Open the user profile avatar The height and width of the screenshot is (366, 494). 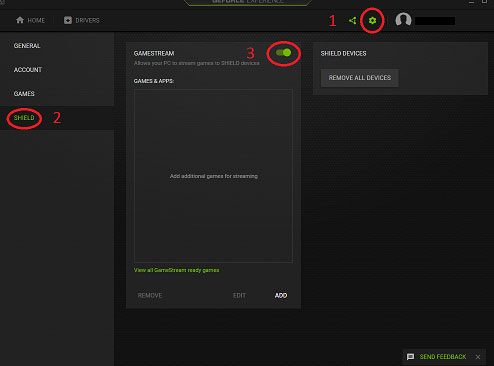[x=403, y=20]
